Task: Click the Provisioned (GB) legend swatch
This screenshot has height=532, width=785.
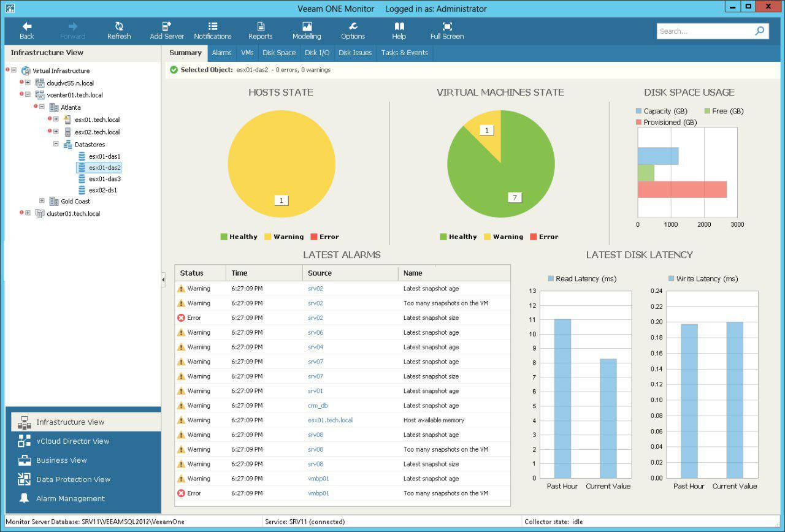Action: coord(639,123)
